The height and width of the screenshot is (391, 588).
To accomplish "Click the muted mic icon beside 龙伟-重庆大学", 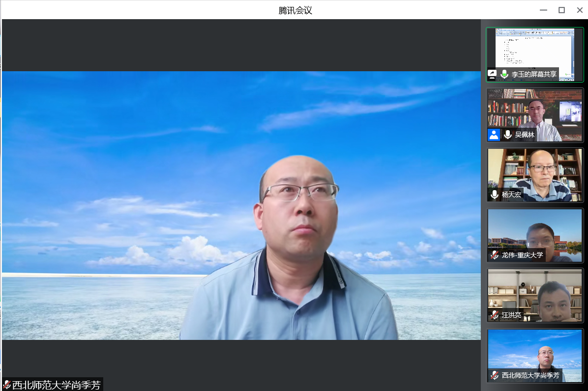I will coord(495,255).
